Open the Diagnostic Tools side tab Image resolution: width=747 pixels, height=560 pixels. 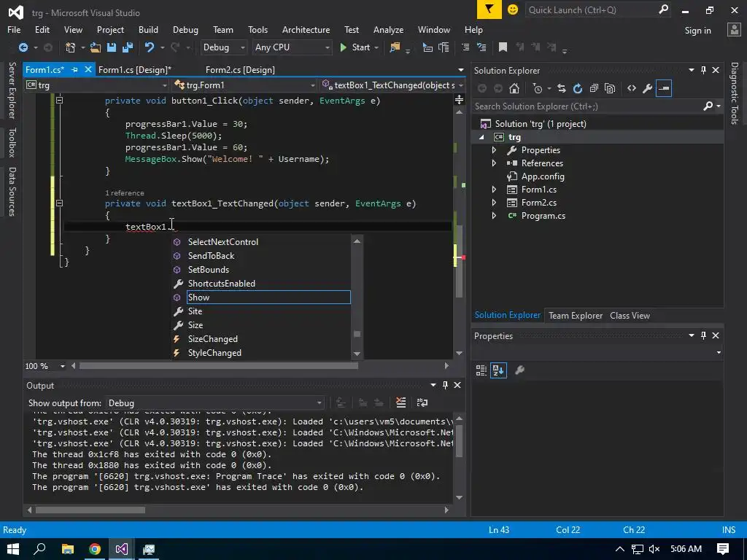point(735,93)
